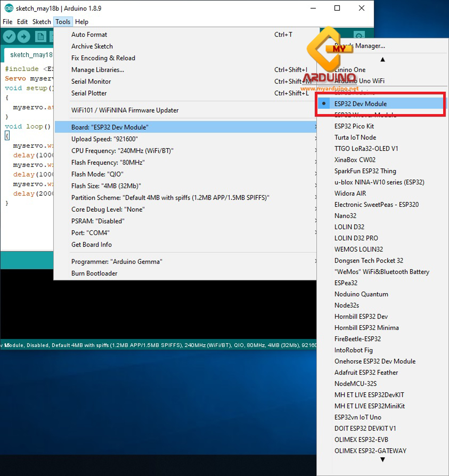Click Get Board Info
Image resolution: width=449 pixels, height=476 pixels.
pos(91,244)
